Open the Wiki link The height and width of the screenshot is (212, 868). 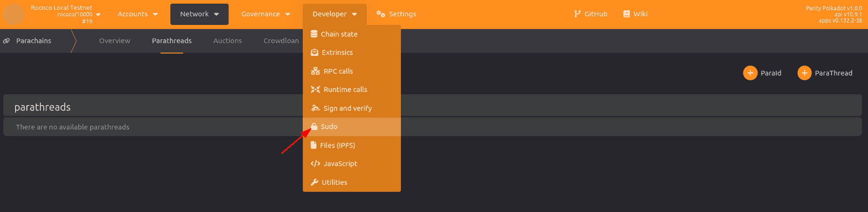[635, 14]
